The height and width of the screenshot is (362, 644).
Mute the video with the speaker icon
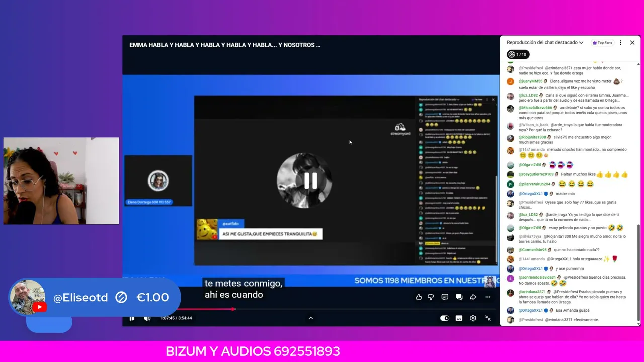[x=147, y=318]
